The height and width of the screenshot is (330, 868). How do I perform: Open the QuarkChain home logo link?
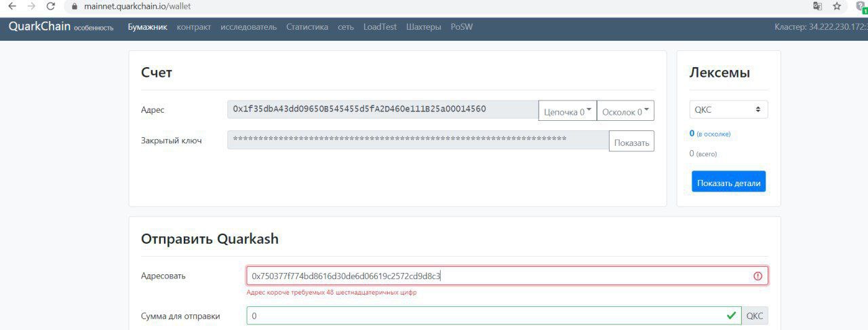pyautogui.click(x=39, y=26)
